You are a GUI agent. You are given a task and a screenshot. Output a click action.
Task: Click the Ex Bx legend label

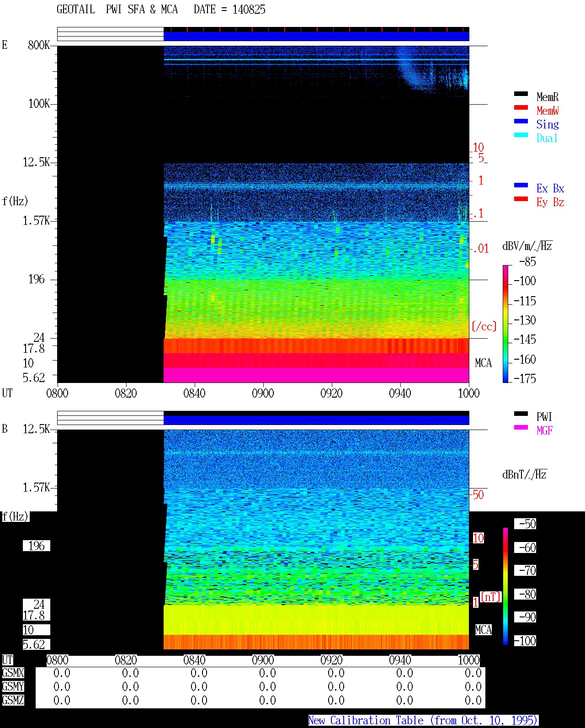(550, 188)
